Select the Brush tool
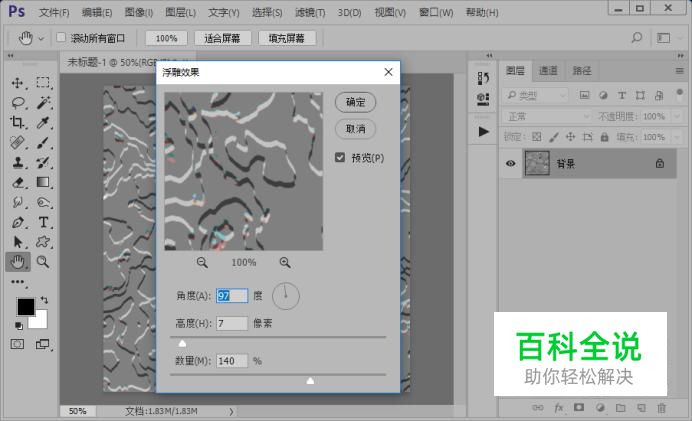Screen dimensions: 692x421 click(x=43, y=142)
